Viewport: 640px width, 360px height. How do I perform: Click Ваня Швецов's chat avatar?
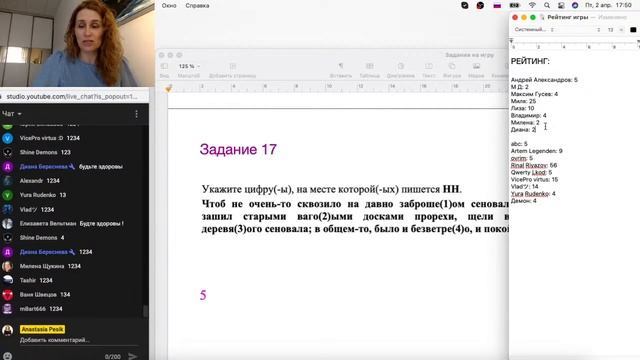coord(7,295)
